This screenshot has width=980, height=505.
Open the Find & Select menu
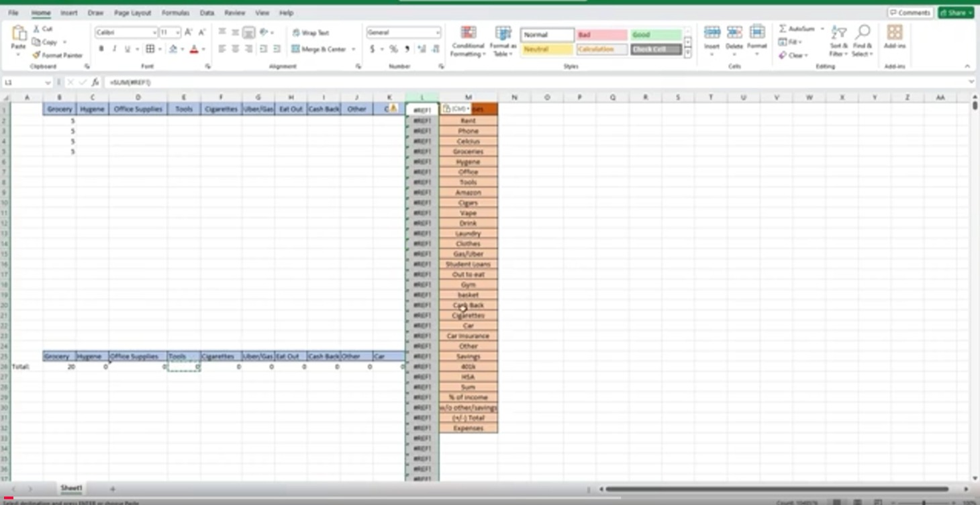[x=863, y=41]
